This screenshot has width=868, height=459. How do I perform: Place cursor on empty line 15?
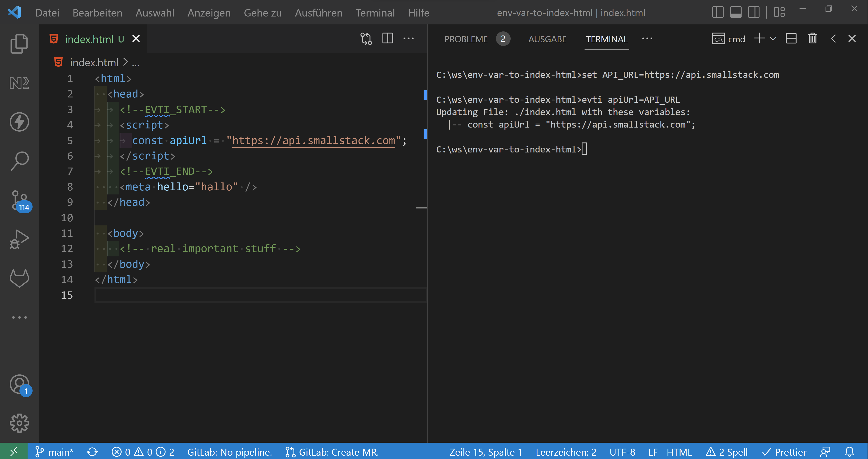point(260,295)
